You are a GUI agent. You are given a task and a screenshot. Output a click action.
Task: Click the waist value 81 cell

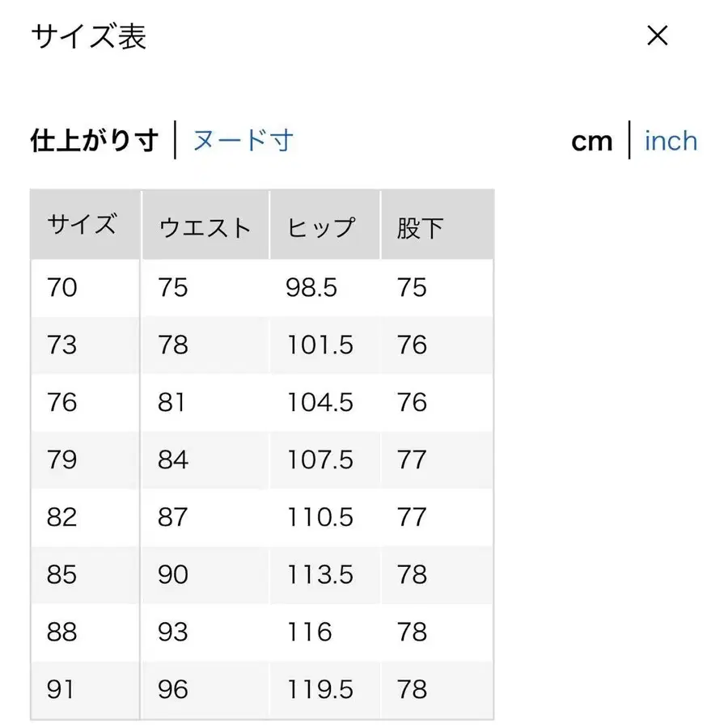pyautogui.click(x=172, y=402)
